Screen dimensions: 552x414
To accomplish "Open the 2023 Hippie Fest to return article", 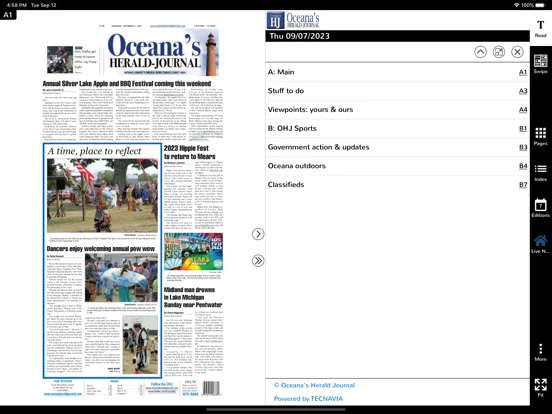I will 189,152.
